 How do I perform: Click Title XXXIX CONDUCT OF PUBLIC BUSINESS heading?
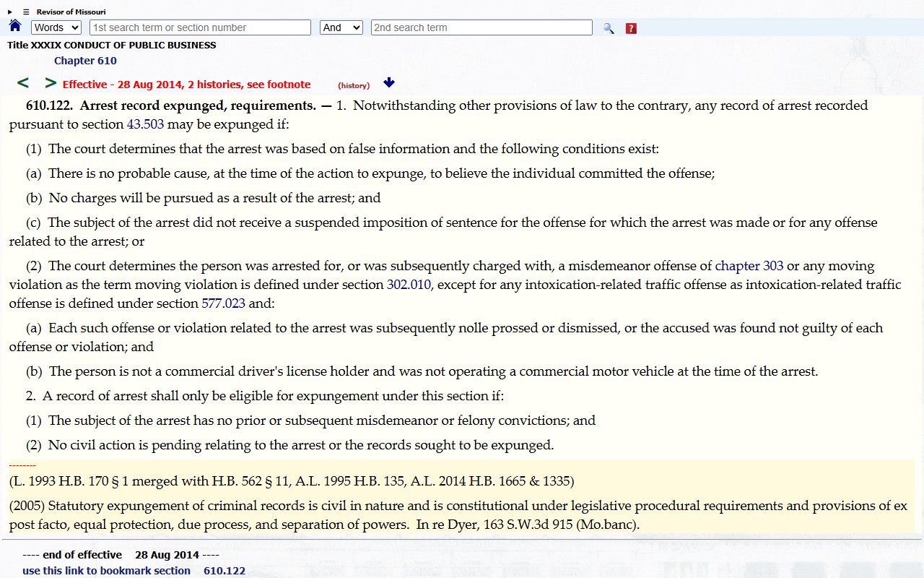pos(112,45)
